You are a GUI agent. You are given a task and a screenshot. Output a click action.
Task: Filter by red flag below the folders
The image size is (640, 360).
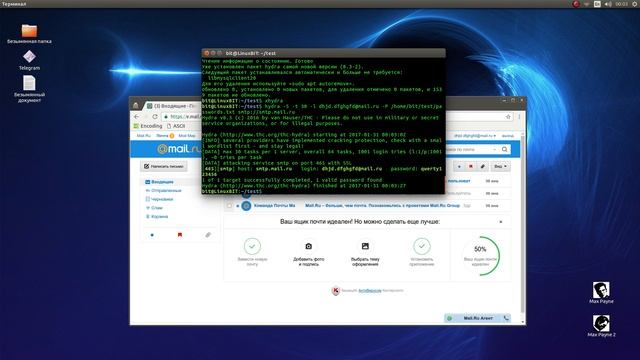[x=180, y=235]
